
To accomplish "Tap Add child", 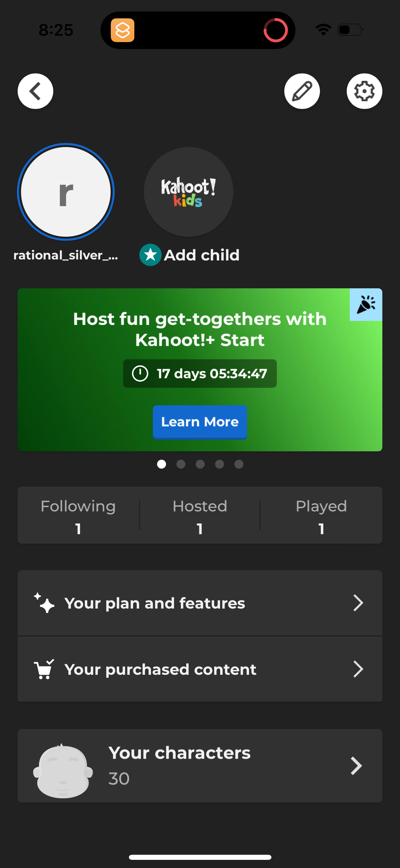I will tap(201, 255).
